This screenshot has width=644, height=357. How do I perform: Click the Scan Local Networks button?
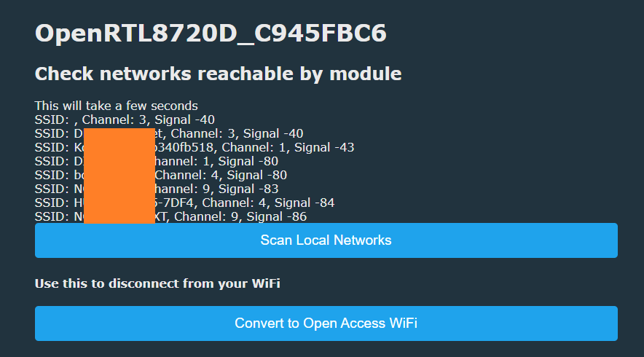(326, 240)
